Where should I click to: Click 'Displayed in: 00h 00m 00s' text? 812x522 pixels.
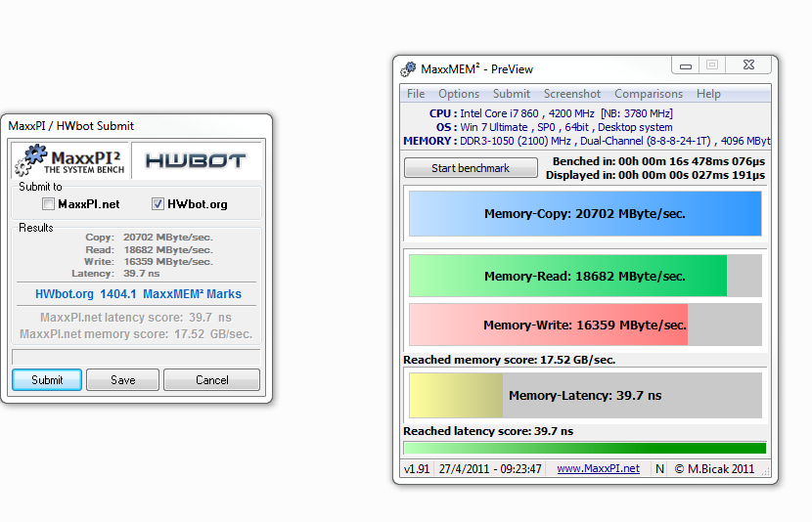[x=655, y=175]
